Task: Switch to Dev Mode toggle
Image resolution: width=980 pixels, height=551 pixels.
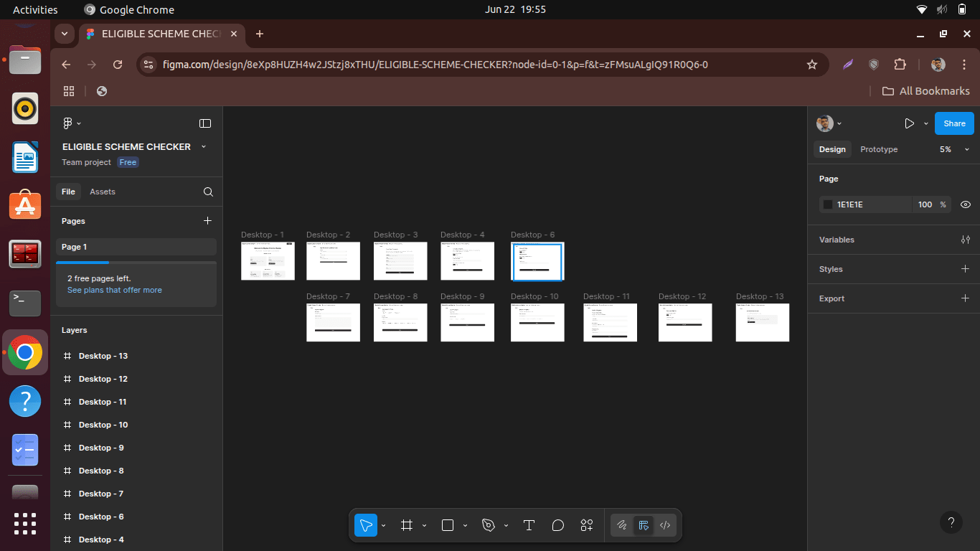Action: point(665,525)
